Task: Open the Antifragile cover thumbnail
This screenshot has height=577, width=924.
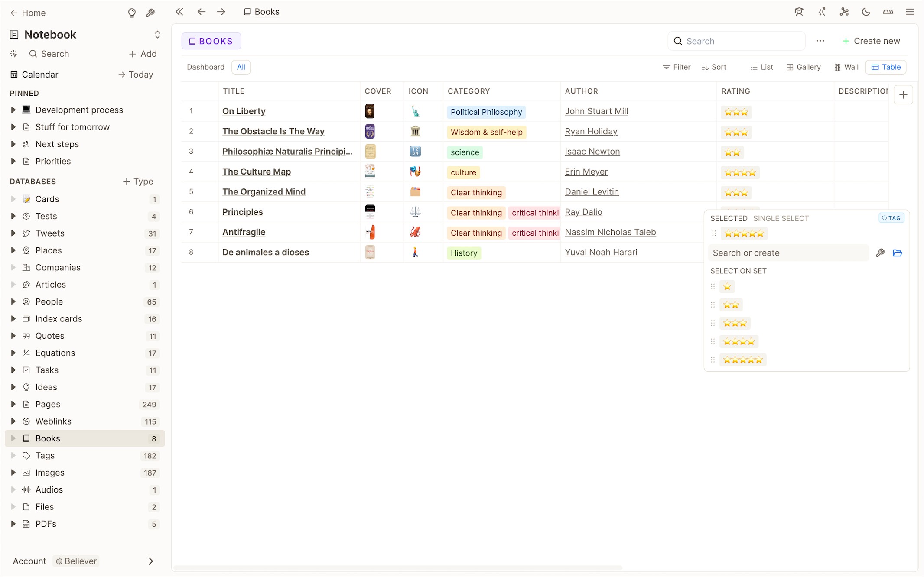Action: click(370, 232)
